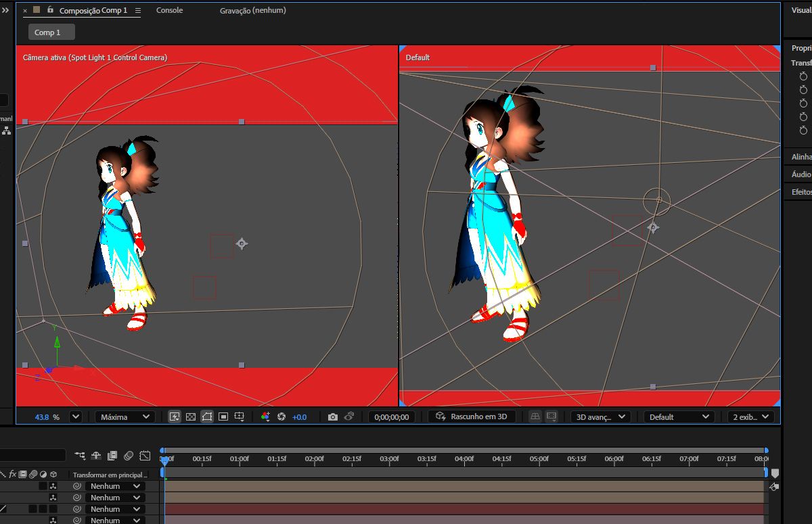Viewport: 812px width, 524px height.
Task: Click the region of interest icon
Action: (x=223, y=417)
